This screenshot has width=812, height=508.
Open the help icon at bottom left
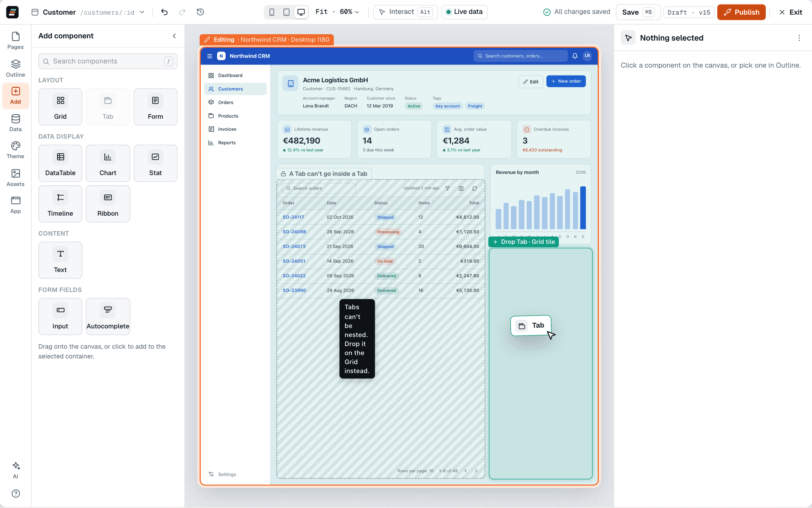(x=15, y=494)
